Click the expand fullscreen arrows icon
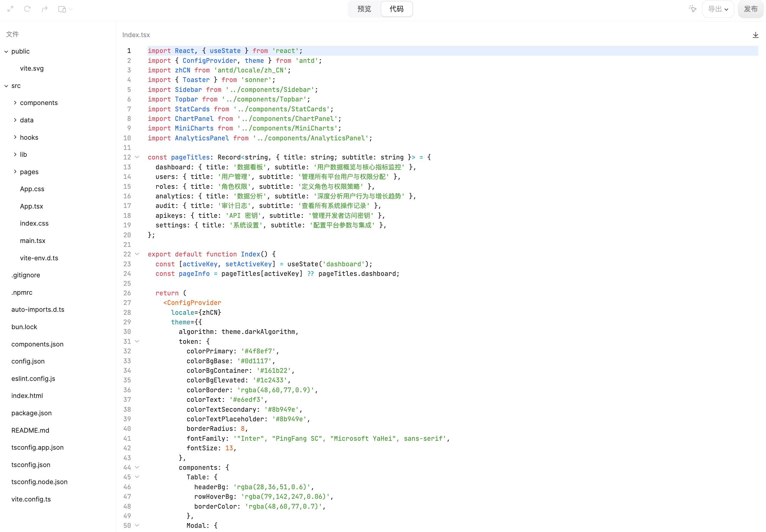Image resolution: width=766 pixels, height=532 pixels. (x=10, y=9)
